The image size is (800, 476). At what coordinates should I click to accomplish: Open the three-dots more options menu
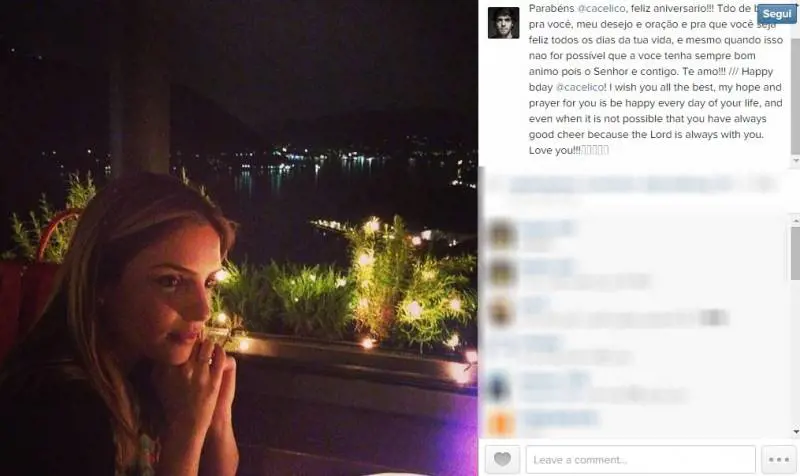coord(779,459)
